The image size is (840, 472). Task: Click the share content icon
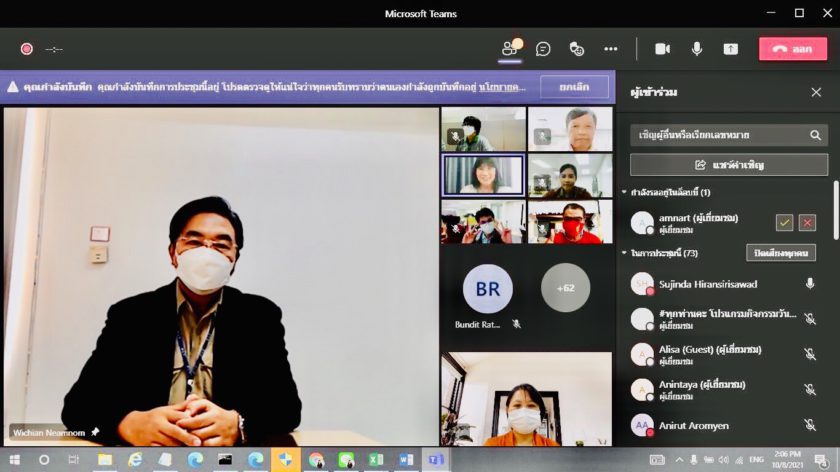click(x=731, y=48)
